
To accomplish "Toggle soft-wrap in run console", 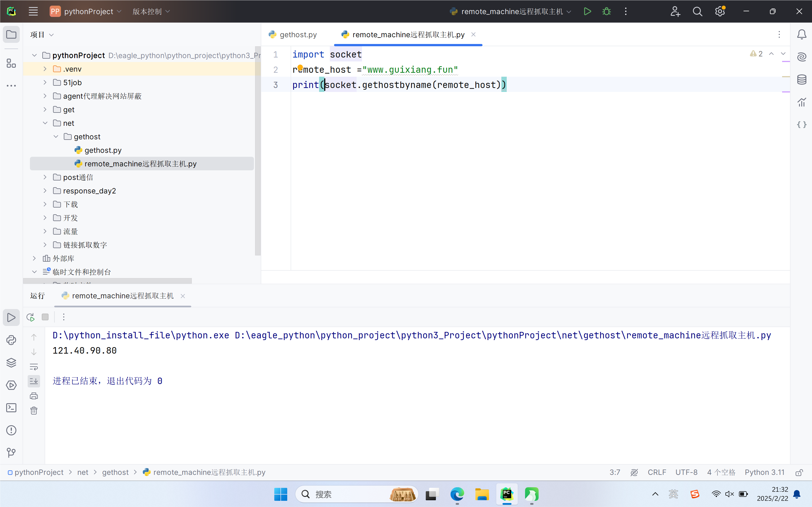I will (34, 367).
